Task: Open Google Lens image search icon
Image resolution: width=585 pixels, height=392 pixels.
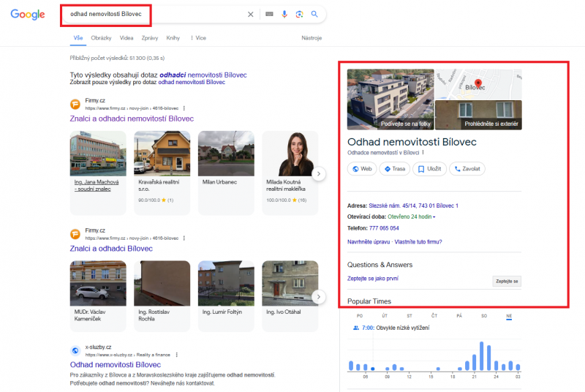Action: (x=299, y=14)
